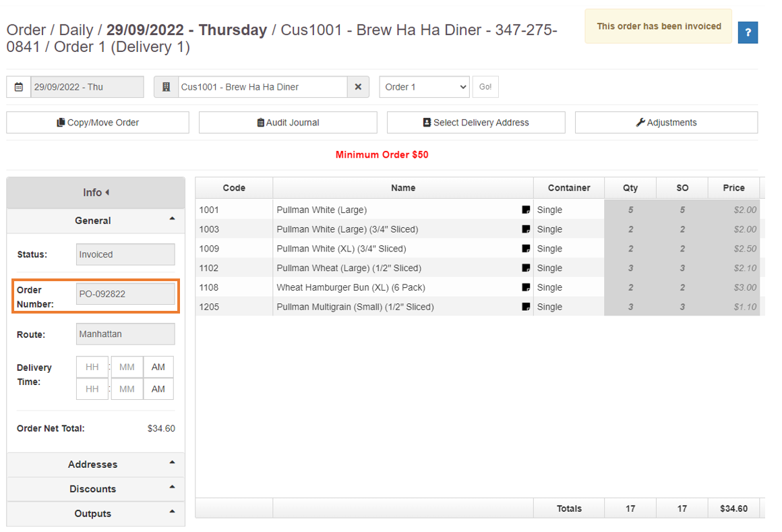Select code cell 1009
Viewport: 782px width, 532px height.
tap(234, 249)
